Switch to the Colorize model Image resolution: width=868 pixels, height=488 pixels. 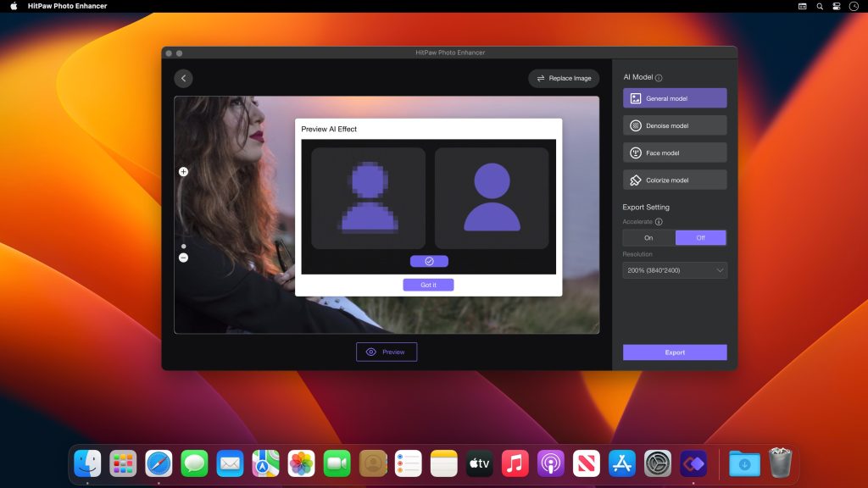coord(675,179)
